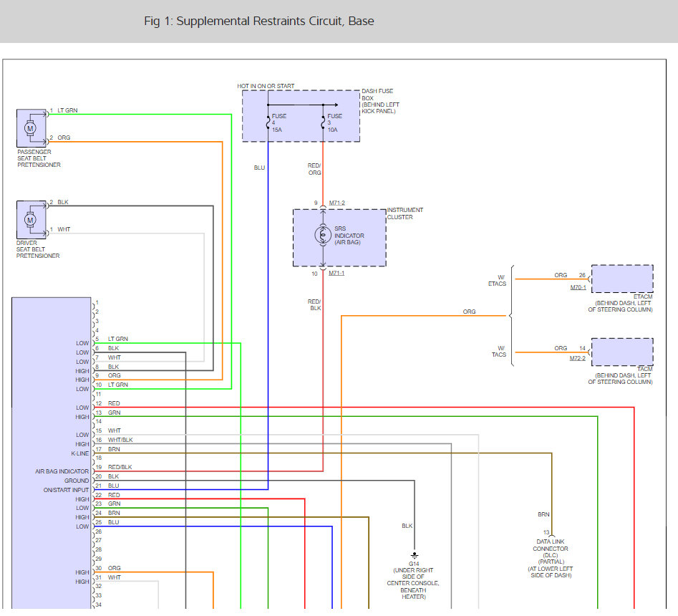Click the SRS indicator lamp symbol
This screenshot has height=616, width=678.
point(323,235)
